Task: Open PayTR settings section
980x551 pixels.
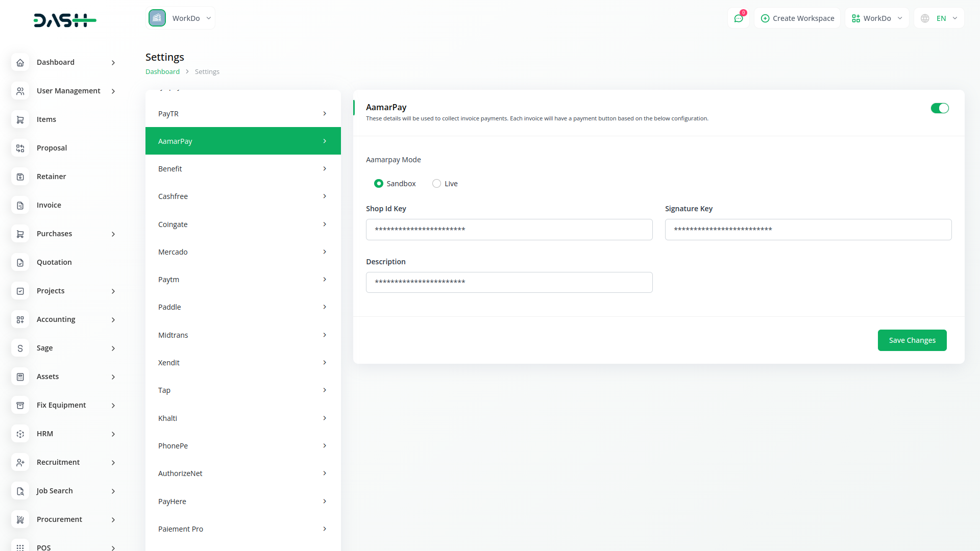Action: pos(243,114)
